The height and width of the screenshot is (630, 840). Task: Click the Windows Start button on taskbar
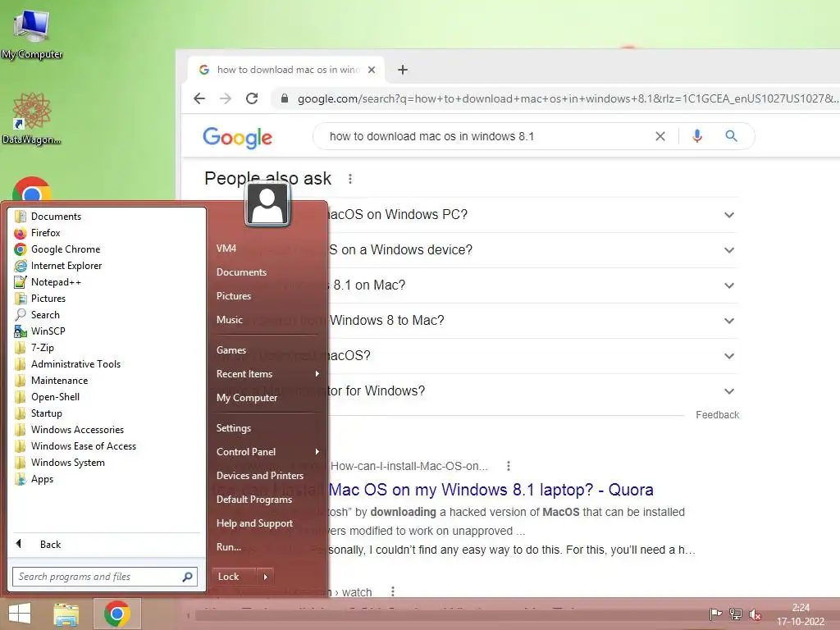point(20,614)
